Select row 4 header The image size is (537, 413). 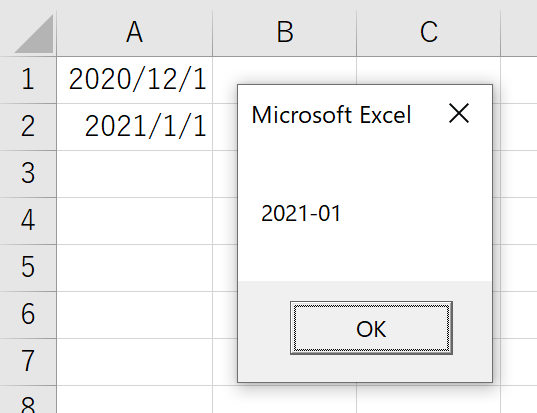click(28, 221)
